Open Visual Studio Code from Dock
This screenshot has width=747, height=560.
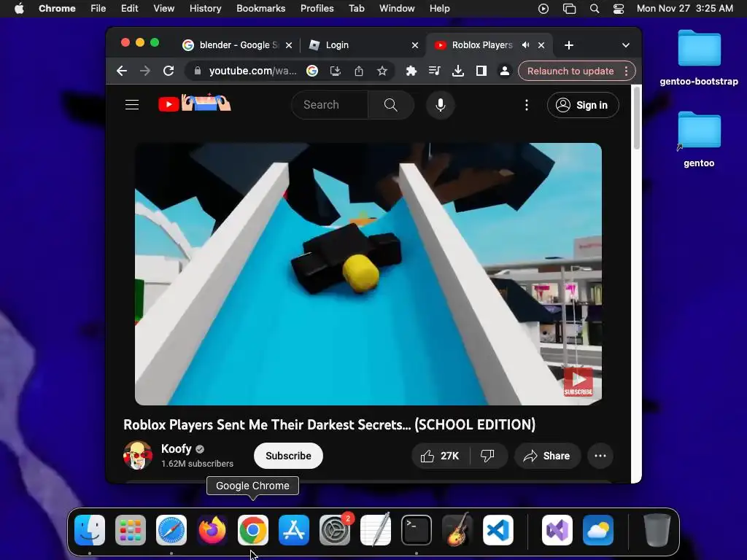coord(498,530)
